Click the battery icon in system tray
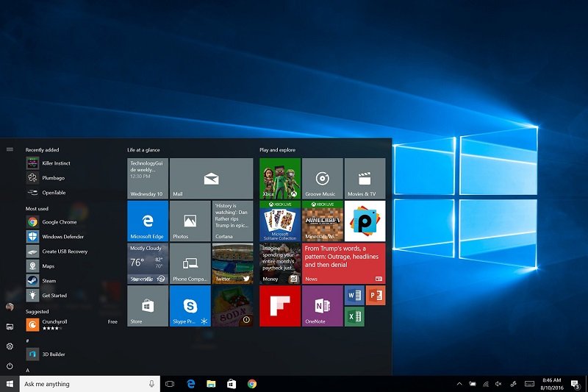Image resolution: width=588 pixels, height=392 pixels. point(473,384)
